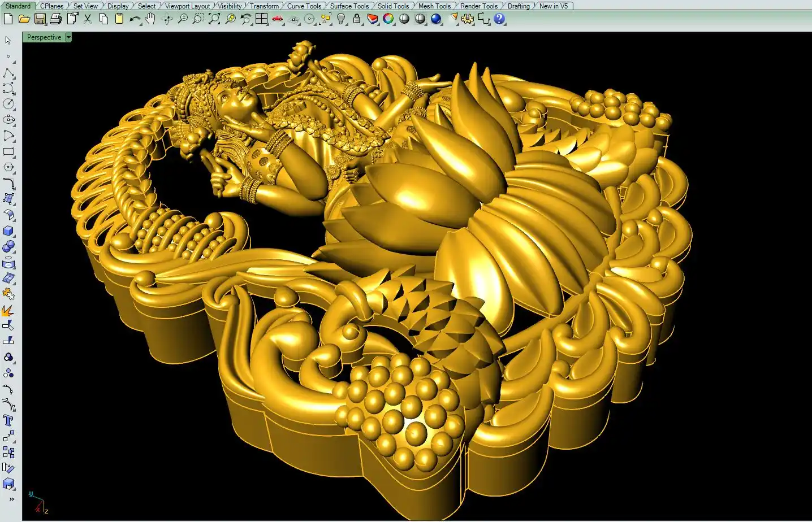Click the Save file icon

40,19
